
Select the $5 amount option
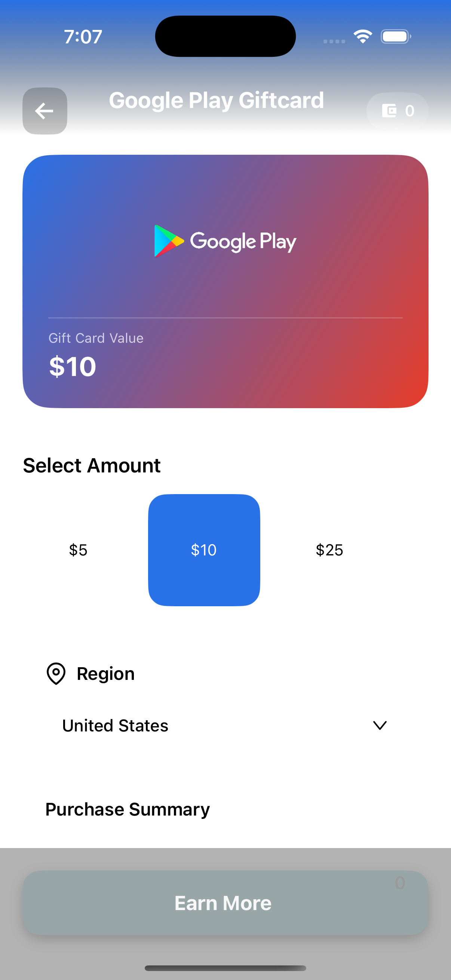79,550
